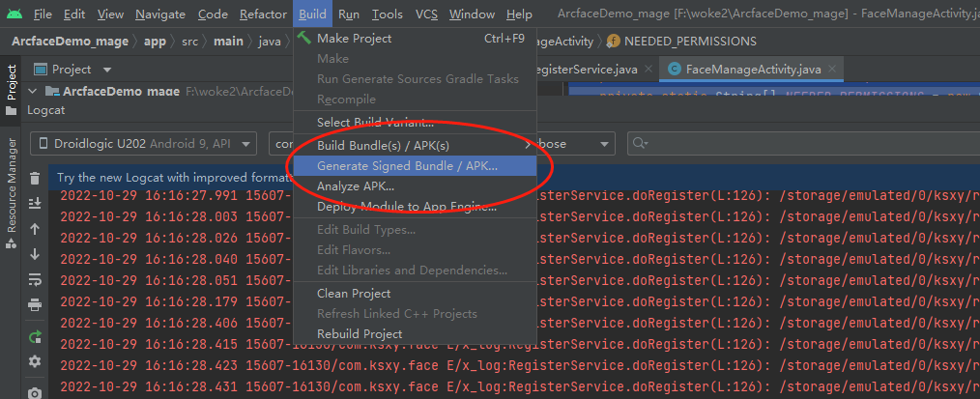Viewport: 980px width, 399px height.
Task: Click the screen capture camera icon
Action: [x=35, y=392]
